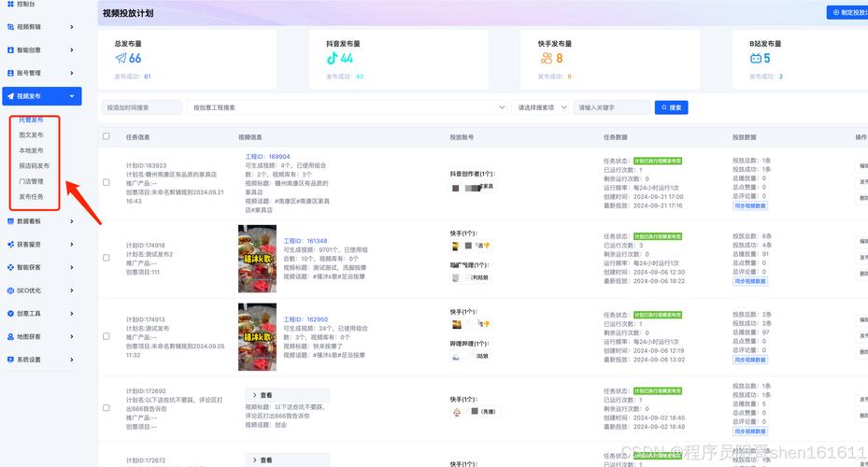Focus the 按添加时间搜索 date field
The image size is (868, 467).
pyautogui.click(x=142, y=107)
